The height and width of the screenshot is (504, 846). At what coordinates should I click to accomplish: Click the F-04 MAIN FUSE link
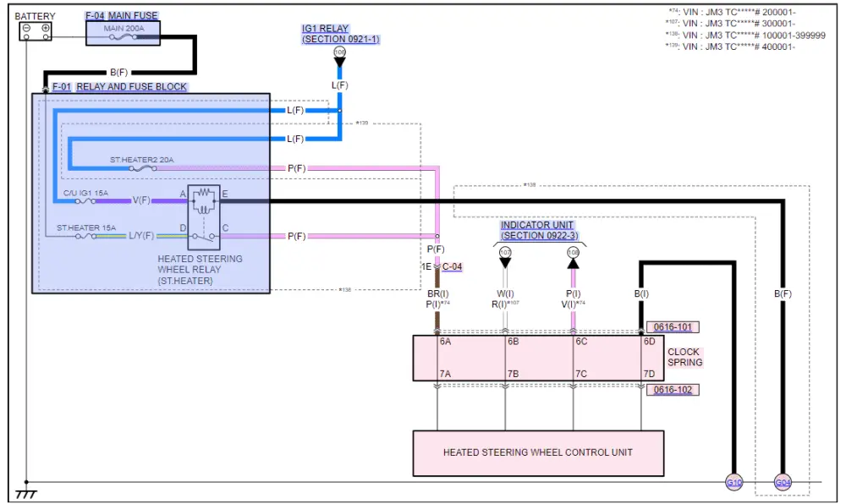click(x=122, y=16)
